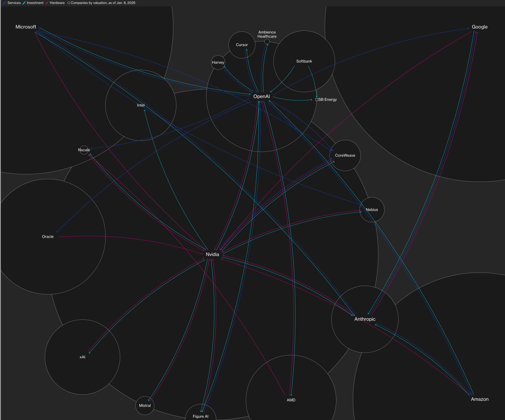The width and height of the screenshot is (505, 420).
Task: Select the Figure AI bubble
Action: 200,412
